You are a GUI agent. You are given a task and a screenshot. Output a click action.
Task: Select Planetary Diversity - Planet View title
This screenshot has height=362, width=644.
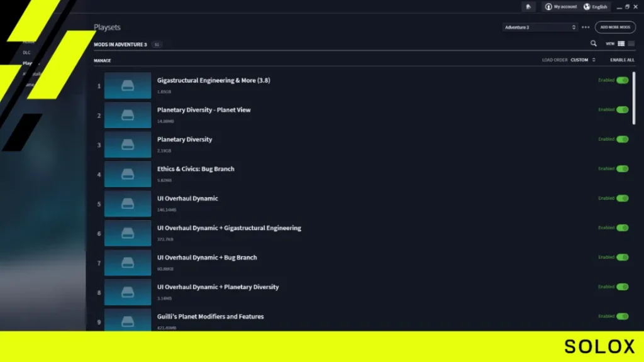click(204, 110)
